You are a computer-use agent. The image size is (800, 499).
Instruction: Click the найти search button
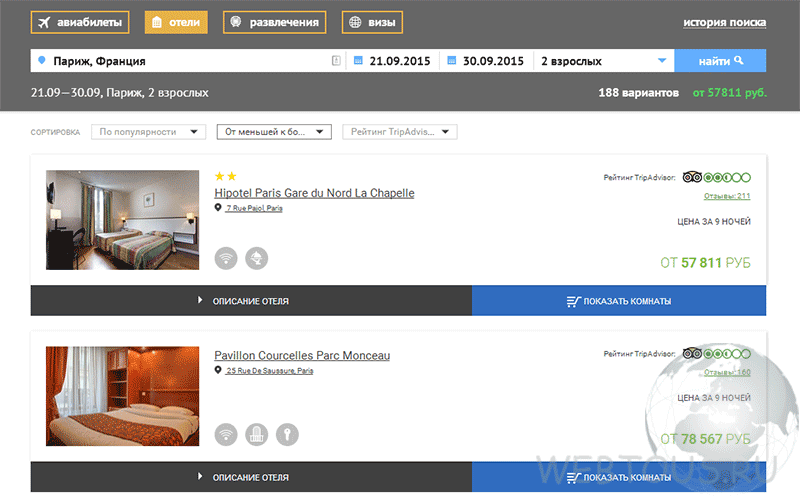[720, 61]
